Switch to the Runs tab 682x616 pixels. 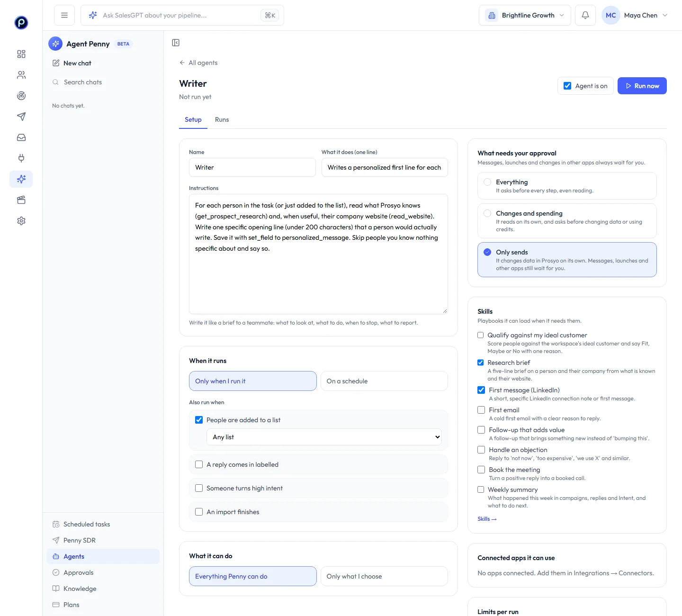(222, 119)
